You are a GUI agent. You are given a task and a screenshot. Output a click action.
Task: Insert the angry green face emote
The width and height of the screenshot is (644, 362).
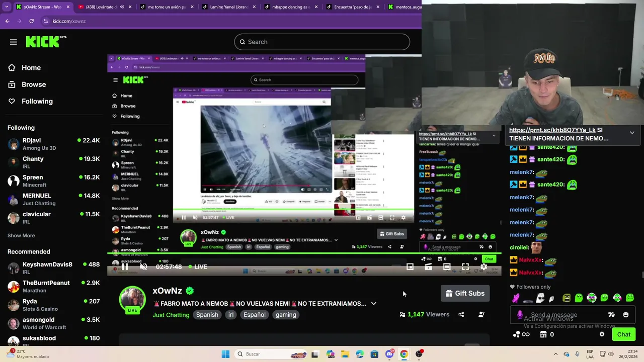[567, 298]
